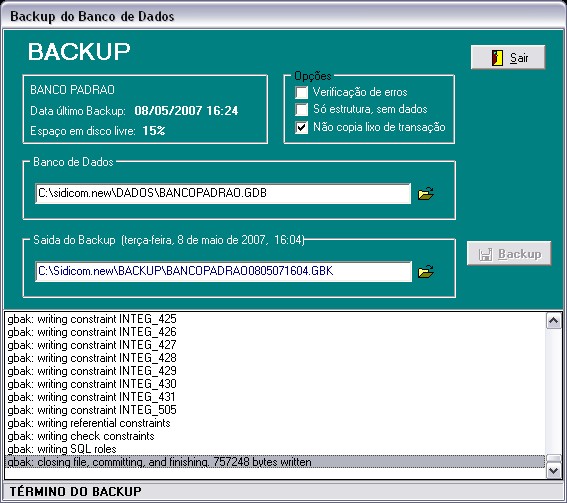
Task: Select log line writing referential constraints
Action: tap(275, 423)
